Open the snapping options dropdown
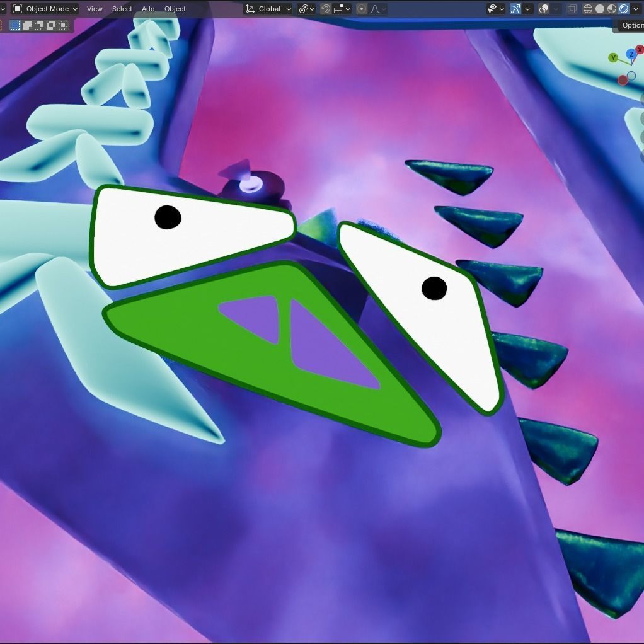Viewport: 644px width, 644px height. (342, 9)
